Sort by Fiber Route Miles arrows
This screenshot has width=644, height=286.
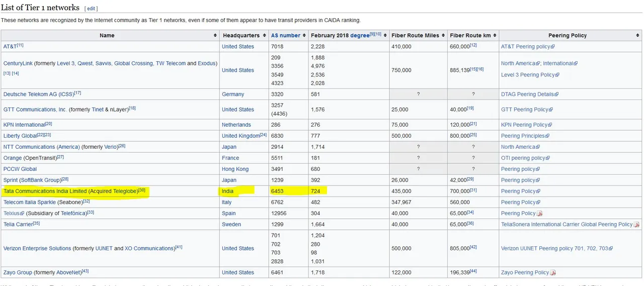(x=443, y=36)
